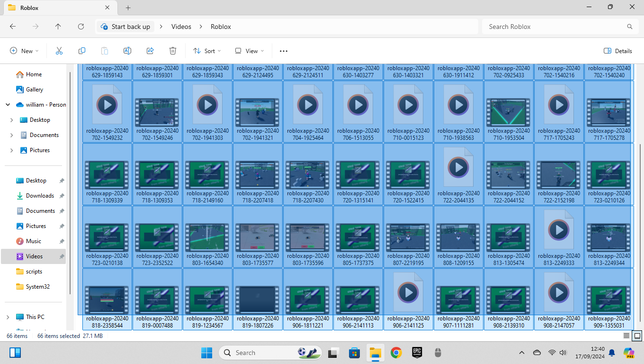Go back with the left arrow
Screen dimensions: 644x364
[x=13, y=27]
